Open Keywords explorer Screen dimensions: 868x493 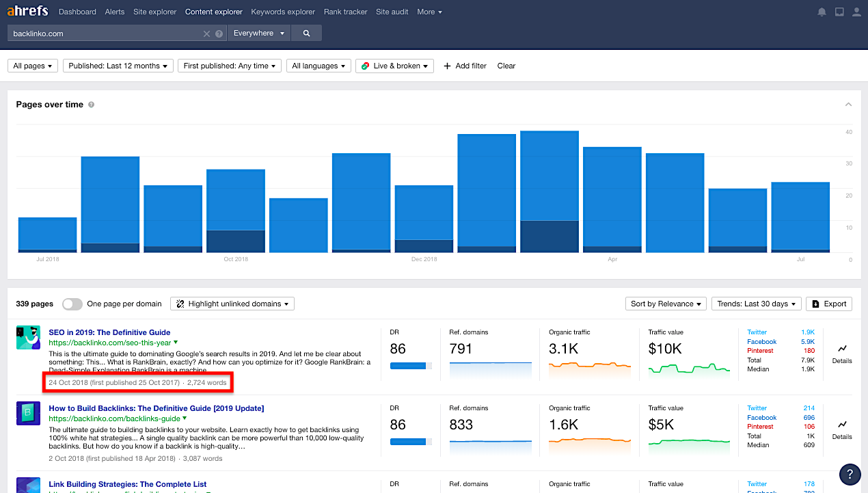click(283, 12)
